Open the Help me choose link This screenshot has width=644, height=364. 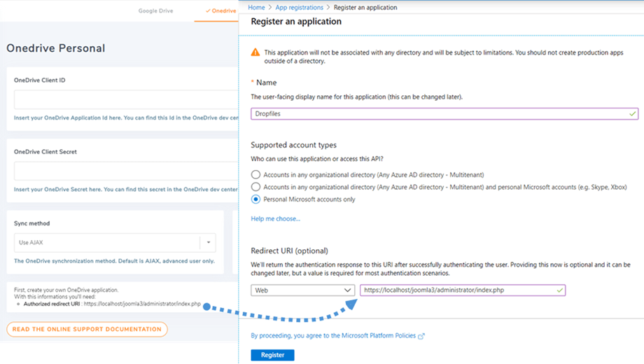coord(275,219)
